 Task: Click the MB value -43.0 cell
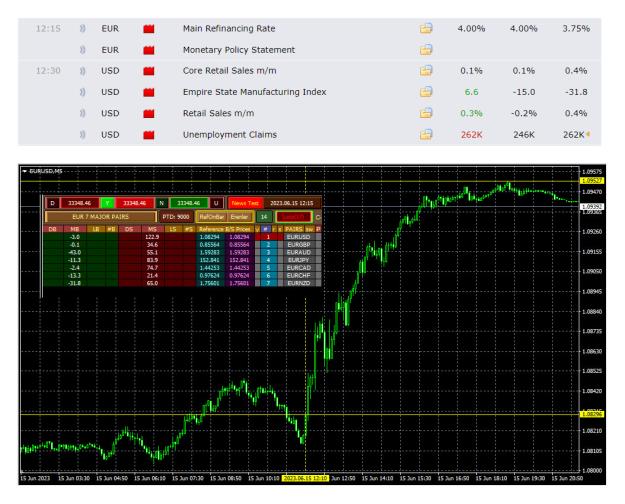[74, 252]
